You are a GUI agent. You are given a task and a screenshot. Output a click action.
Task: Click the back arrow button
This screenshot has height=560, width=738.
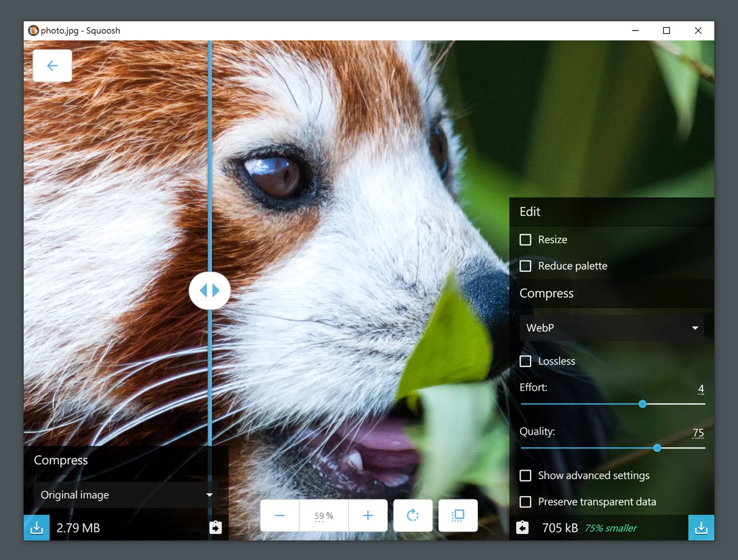coord(52,66)
